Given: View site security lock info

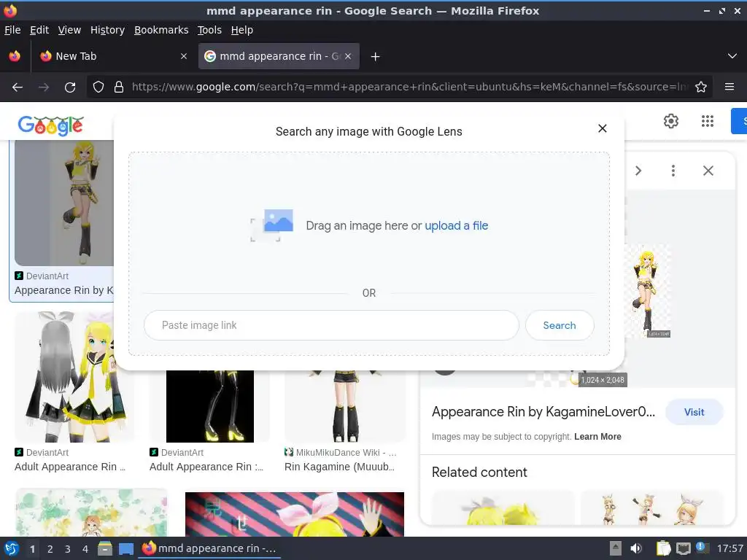Looking at the screenshot, I should (x=119, y=87).
